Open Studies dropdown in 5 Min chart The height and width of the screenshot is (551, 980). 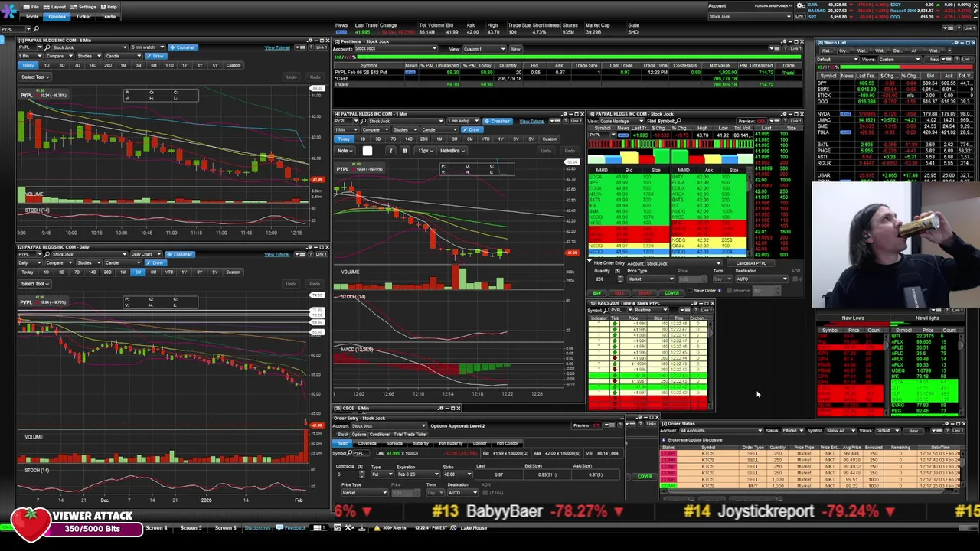pyautogui.click(x=90, y=56)
